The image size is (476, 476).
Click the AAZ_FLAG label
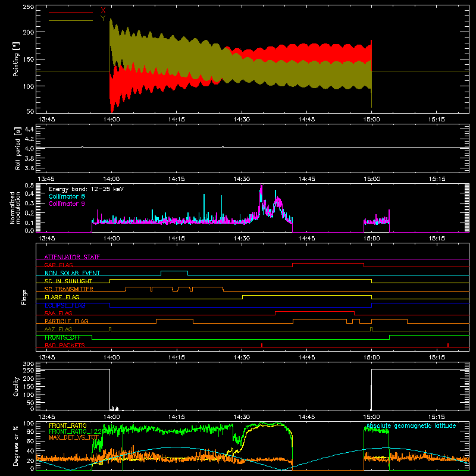(x=58, y=329)
